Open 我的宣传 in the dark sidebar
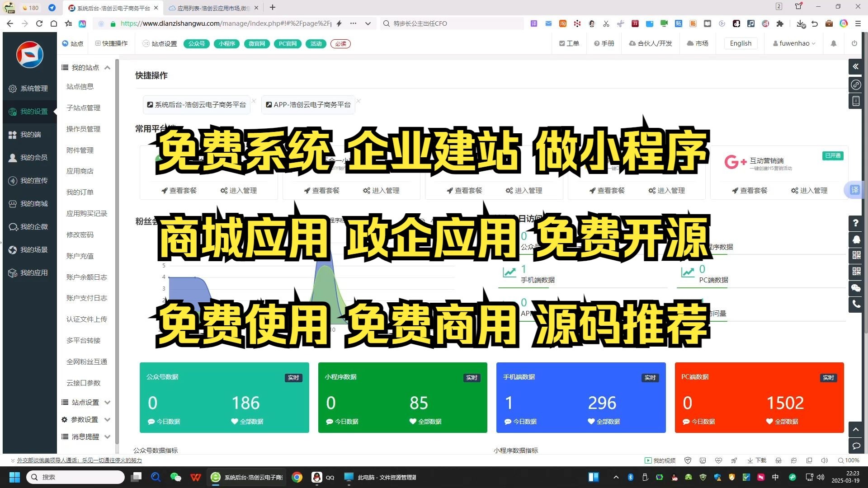 pos(29,181)
